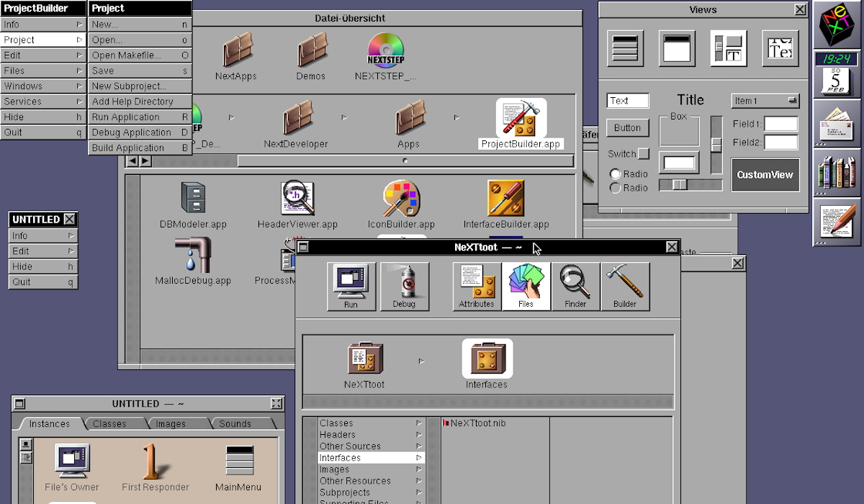Expand Subprojects category
Image resolution: width=864 pixels, height=504 pixels.
tap(372, 492)
